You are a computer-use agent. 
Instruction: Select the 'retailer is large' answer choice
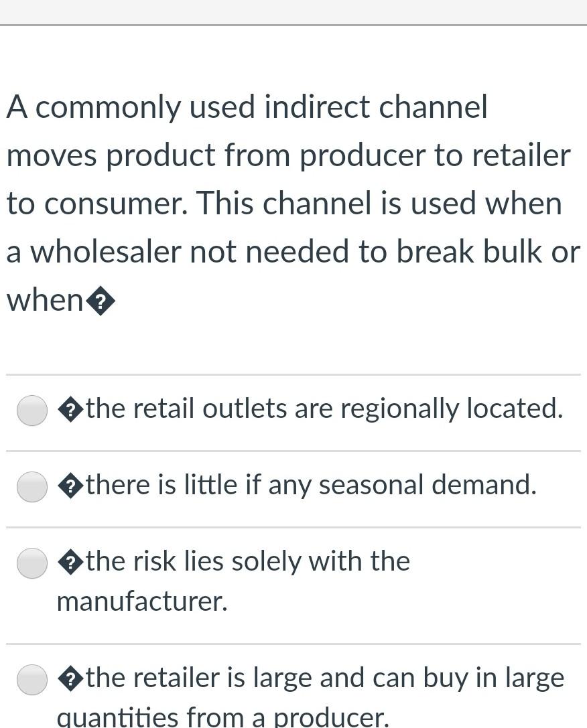tap(31, 678)
